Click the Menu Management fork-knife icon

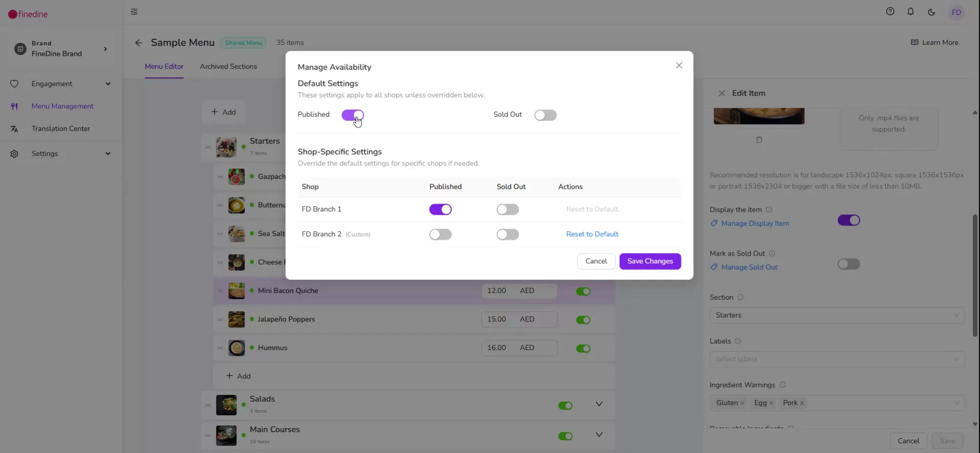(14, 107)
